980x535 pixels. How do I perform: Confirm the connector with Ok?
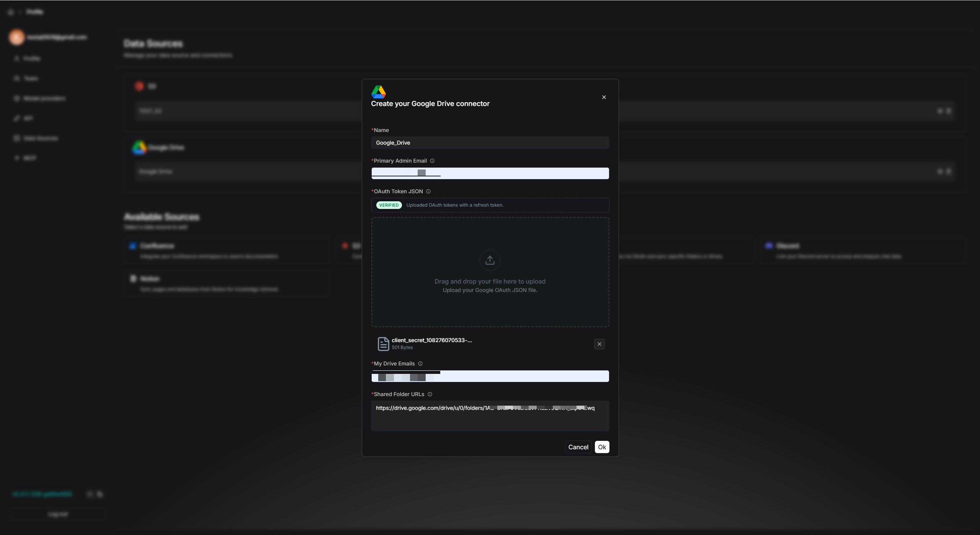(602, 447)
